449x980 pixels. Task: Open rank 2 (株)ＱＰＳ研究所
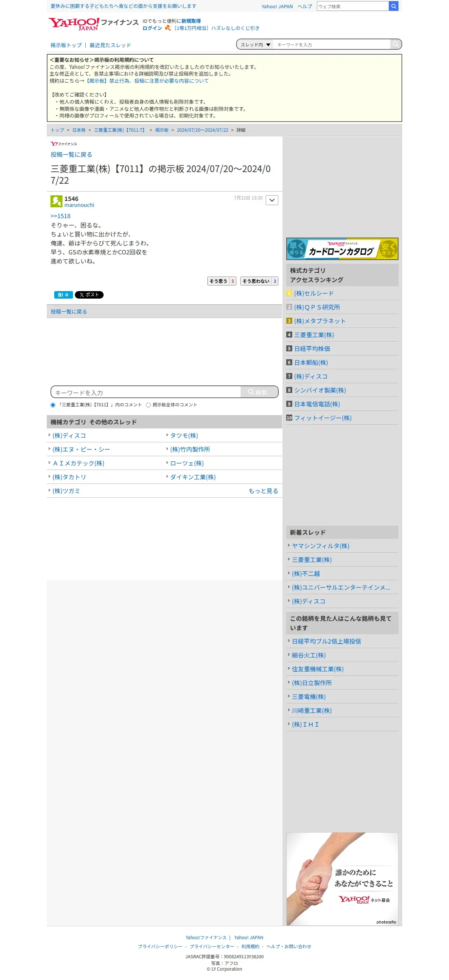click(317, 307)
